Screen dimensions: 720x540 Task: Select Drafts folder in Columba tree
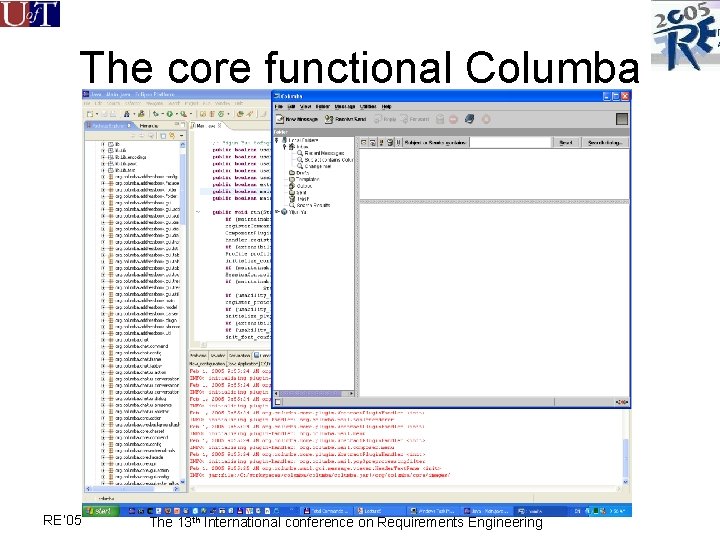point(299,173)
